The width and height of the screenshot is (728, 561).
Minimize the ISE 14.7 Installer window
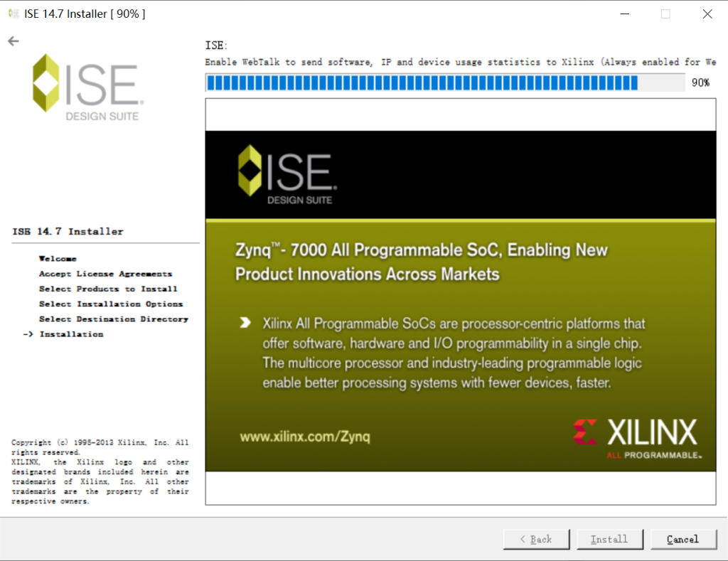coord(624,14)
